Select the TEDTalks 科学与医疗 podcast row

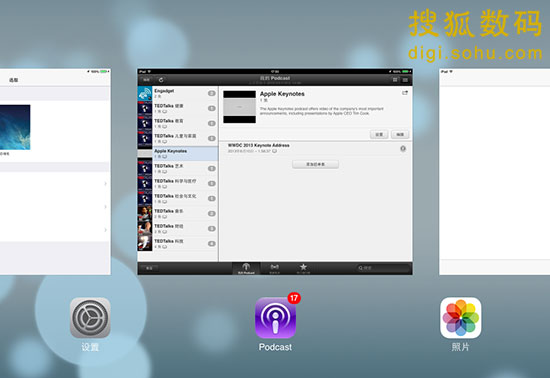tap(178, 184)
